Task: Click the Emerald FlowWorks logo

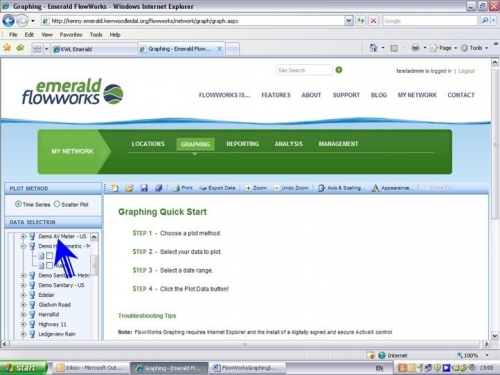Action: (x=73, y=92)
